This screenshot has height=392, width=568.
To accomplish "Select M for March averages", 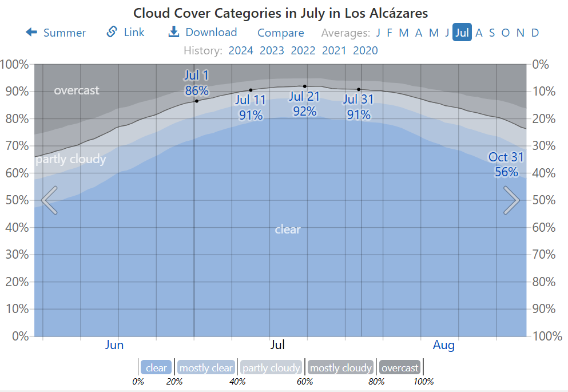I will (x=404, y=33).
